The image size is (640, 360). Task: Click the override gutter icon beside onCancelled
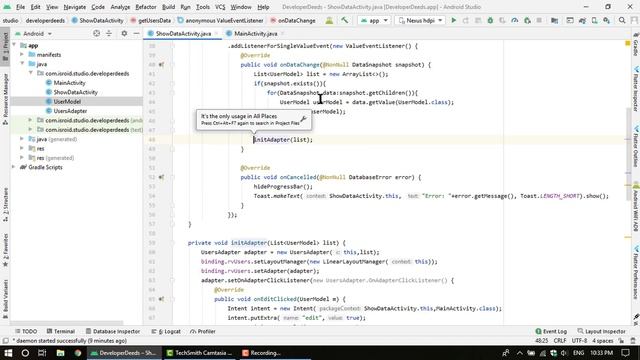[x=161, y=177]
